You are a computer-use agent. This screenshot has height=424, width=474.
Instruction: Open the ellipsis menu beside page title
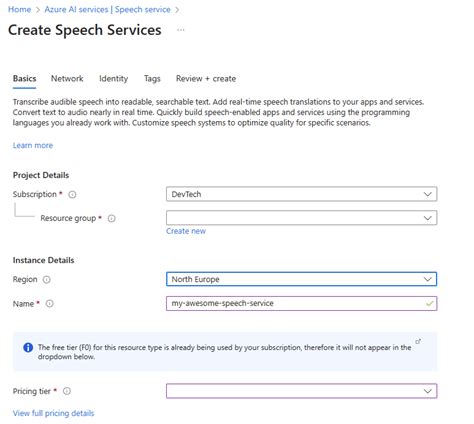[x=181, y=30]
